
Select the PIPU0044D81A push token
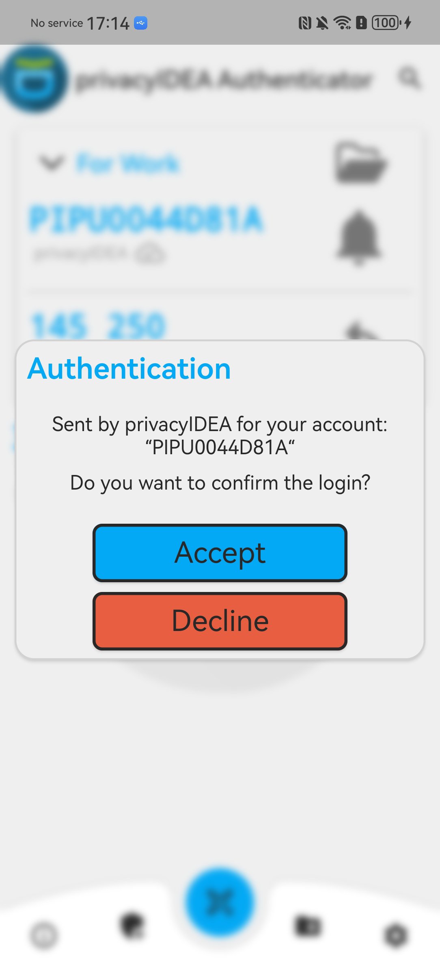click(146, 219)
